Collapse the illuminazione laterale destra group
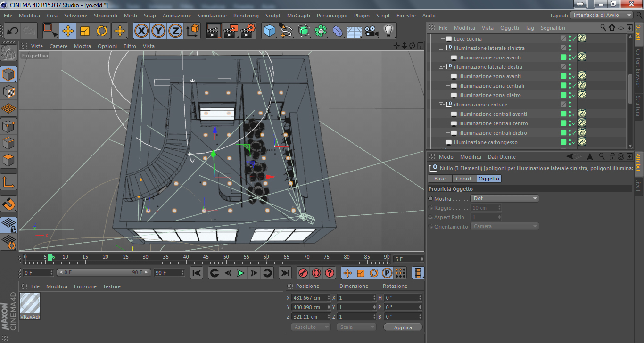The height and width of the screenshot is (343, 644). [441, 67]
